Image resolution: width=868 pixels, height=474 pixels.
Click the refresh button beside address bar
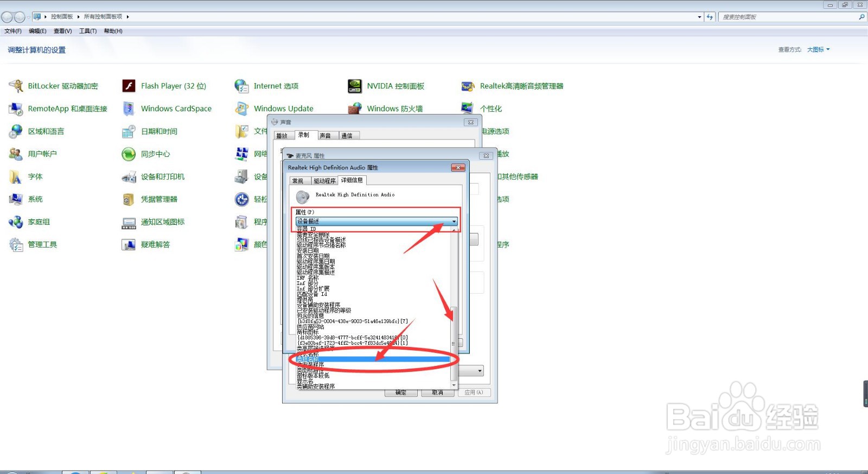tap(710, 17)
